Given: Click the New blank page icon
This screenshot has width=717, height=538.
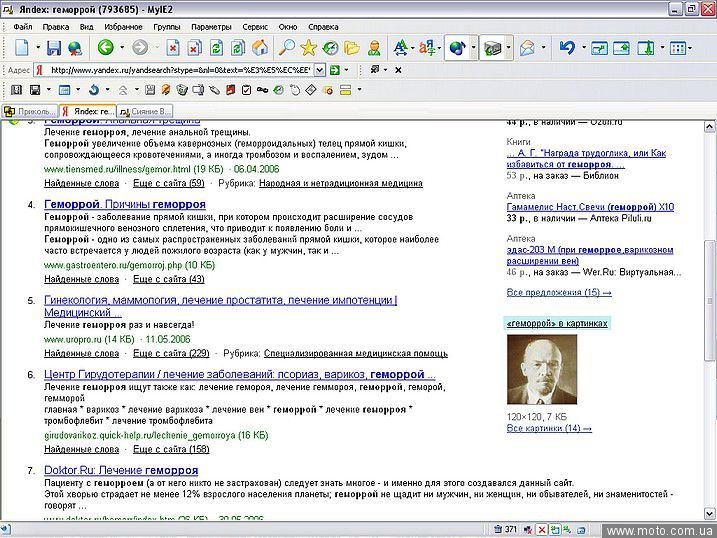Looking at the screenshot, I should click(x=21, y=48).
